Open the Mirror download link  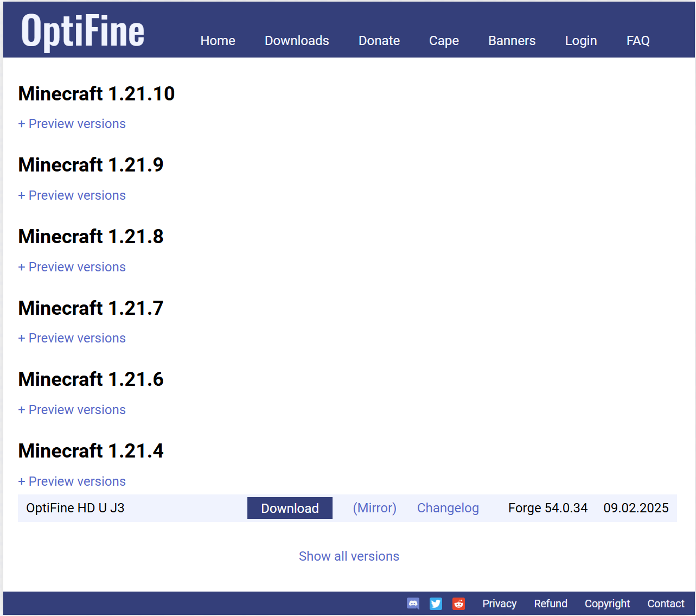[375, 508]
